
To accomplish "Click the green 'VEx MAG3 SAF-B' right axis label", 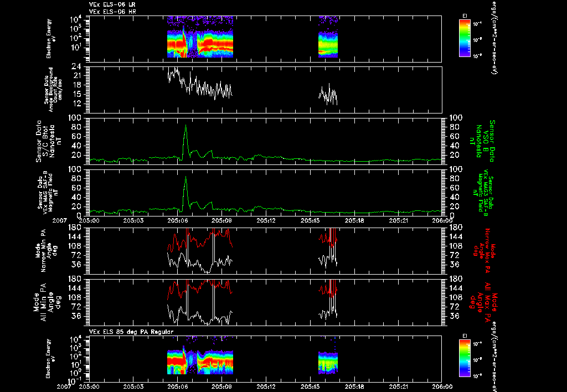I will coord(483,193).
